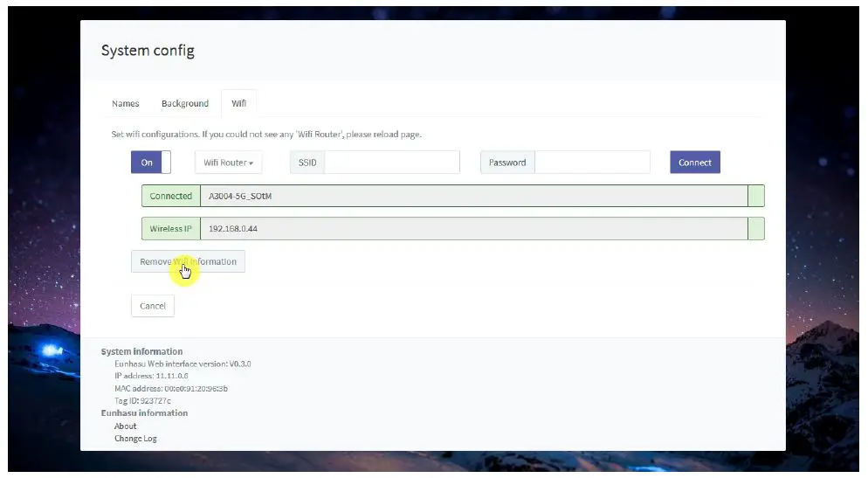Click the System information heading
This screenshot has height=478, width=868.
(141, 351)
